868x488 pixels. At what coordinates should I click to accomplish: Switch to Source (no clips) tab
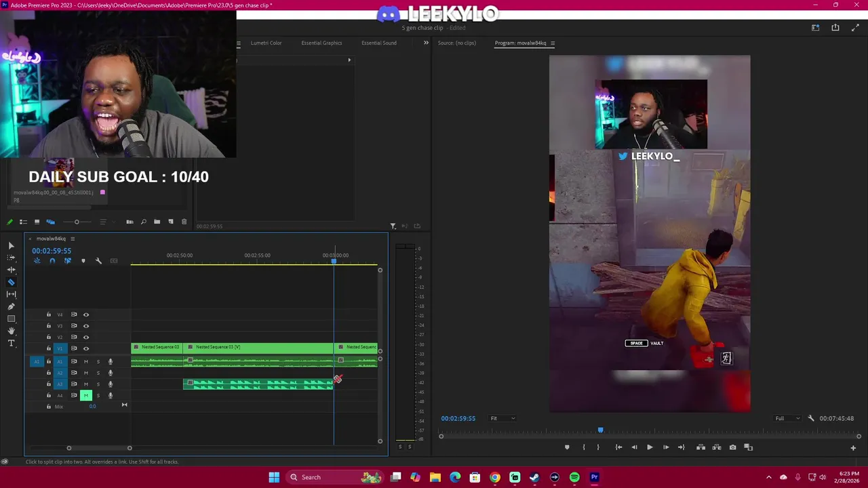(x=457, y=43)
